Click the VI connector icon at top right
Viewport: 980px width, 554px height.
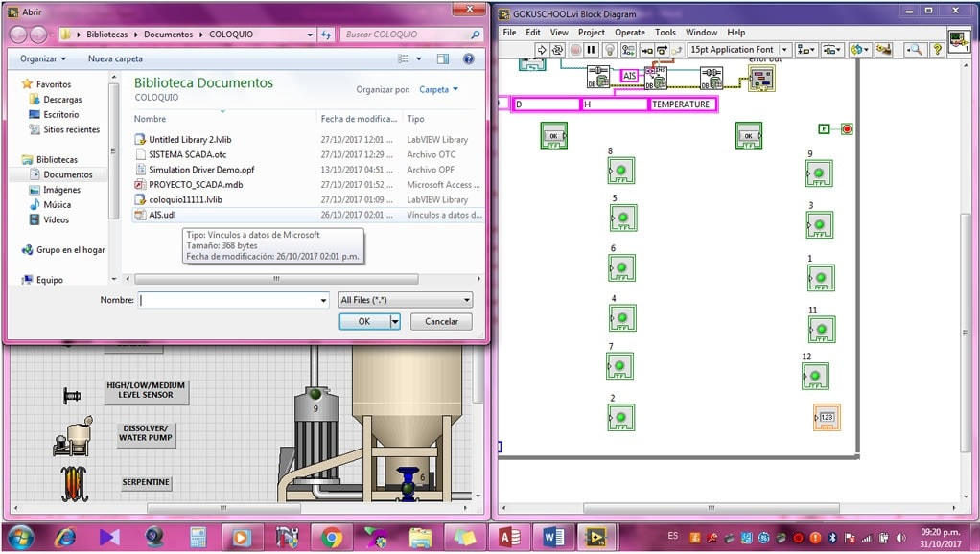tap(959, 41)
